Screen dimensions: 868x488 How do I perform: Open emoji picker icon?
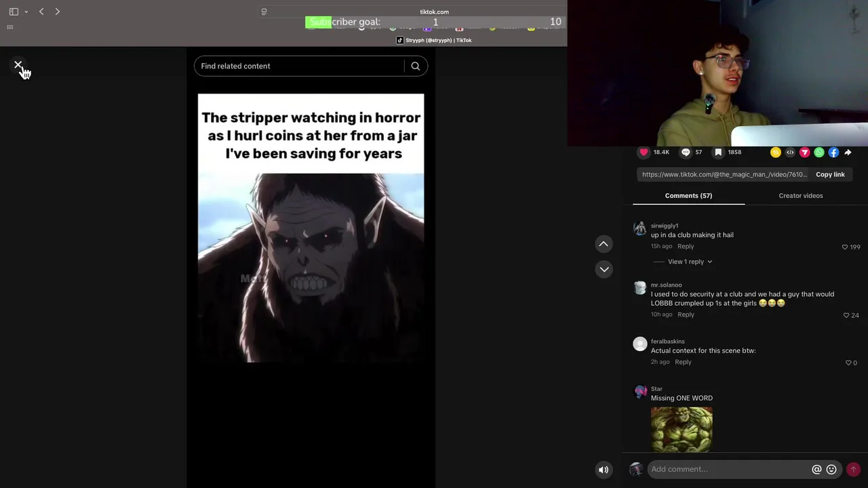point(831,469)
